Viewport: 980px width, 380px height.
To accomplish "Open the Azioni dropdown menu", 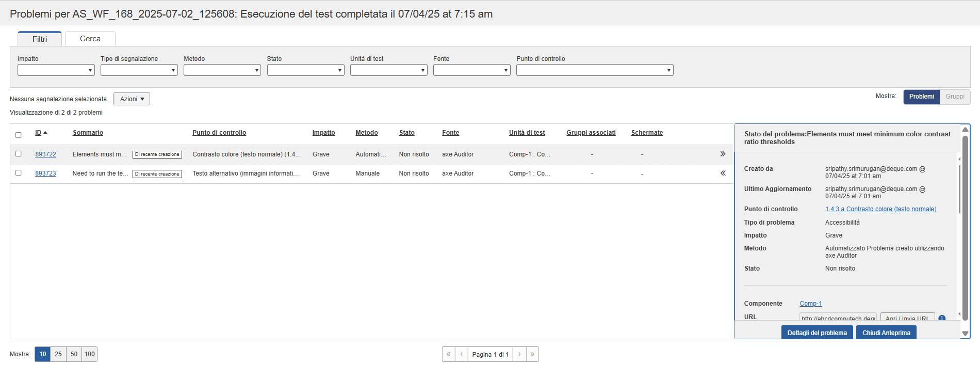I will [132, 99].
